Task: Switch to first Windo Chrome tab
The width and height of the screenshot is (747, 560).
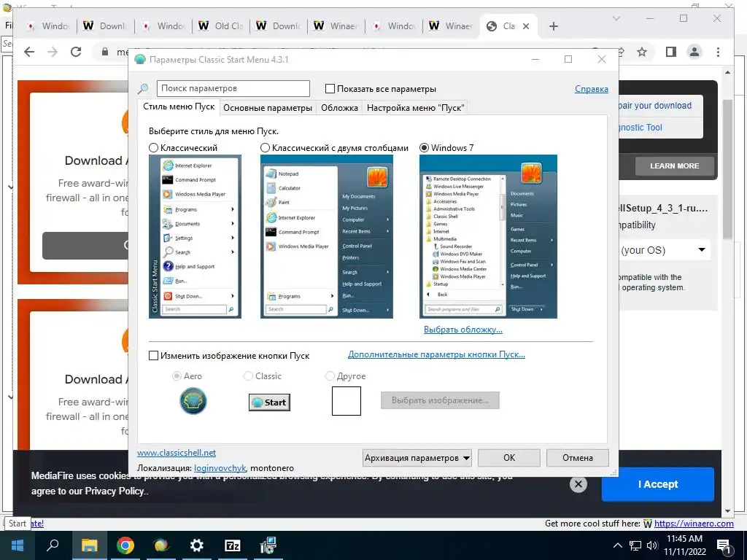Action: click(x=49, y=26)
